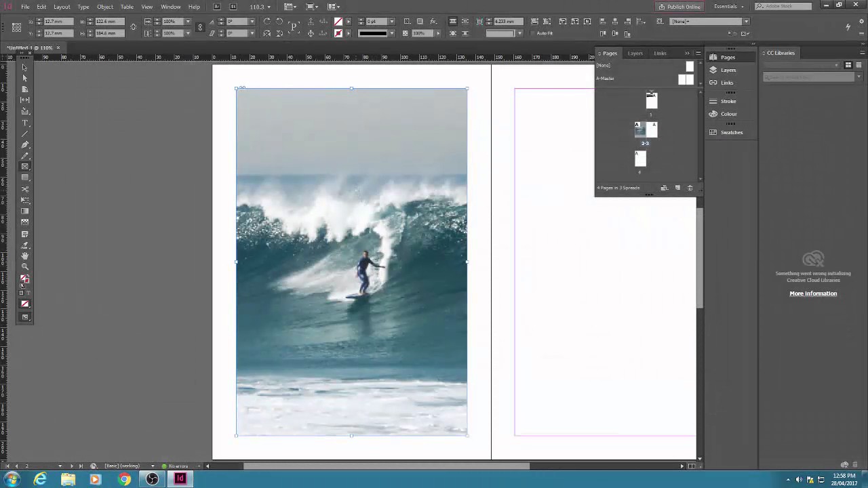
Task: Click rotate 90 degrees clockwise icon
Action: (x=267, y=22)
